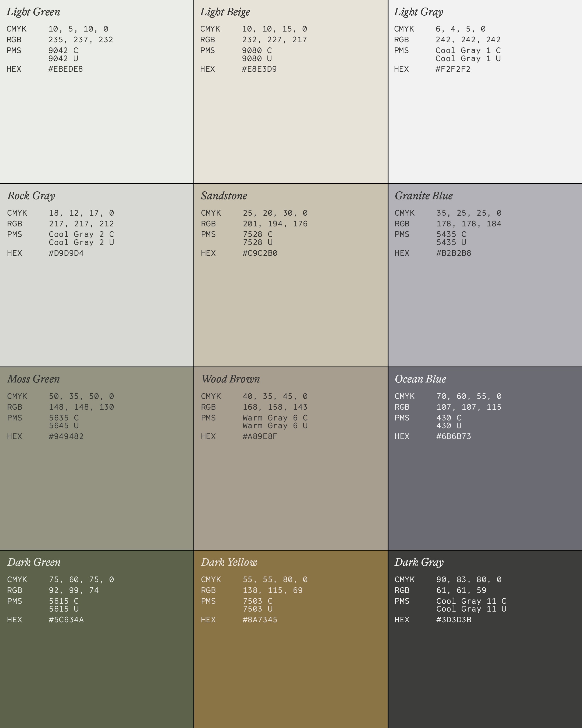Image resolution: width=582 pixels, height=728 pixels.
Task: Click the #B2B2B8 hex code
Action: click(x=454, y=253)
